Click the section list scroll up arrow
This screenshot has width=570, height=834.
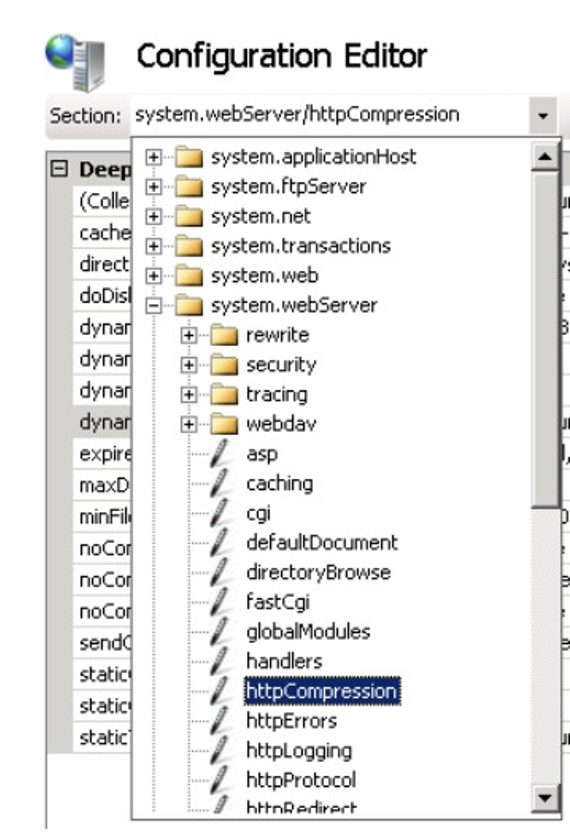tap(545, 156)
